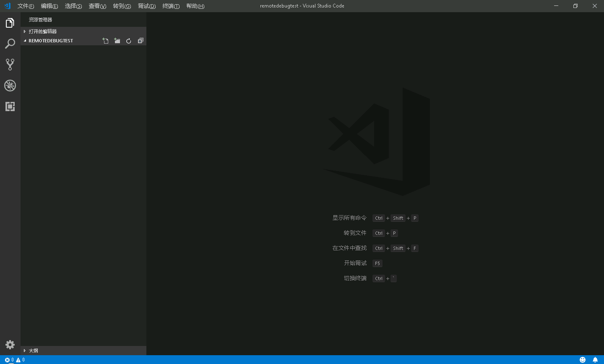This screenshot has width=604, height=364.
Task: Open the 查看(V) menu
Action: tap(97, 6)
